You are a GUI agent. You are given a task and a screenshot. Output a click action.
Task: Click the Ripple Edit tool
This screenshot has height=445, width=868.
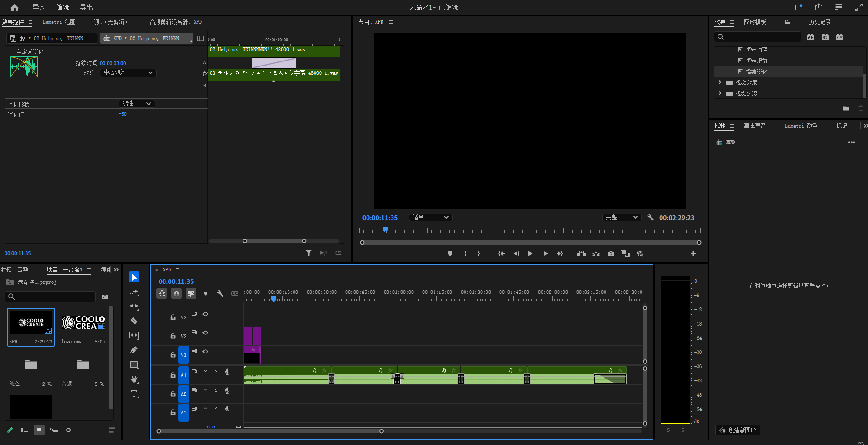[x=134, y=307]
